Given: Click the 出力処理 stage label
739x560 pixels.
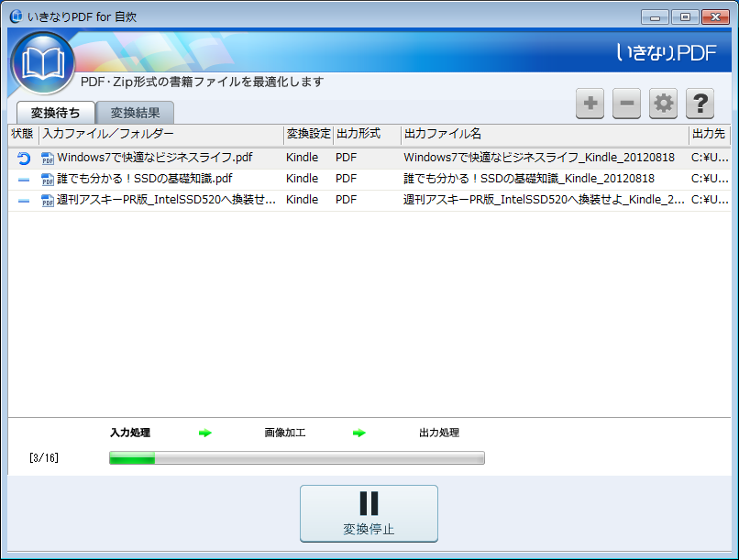Looking at the screenshot, I should tap(439, 433).
